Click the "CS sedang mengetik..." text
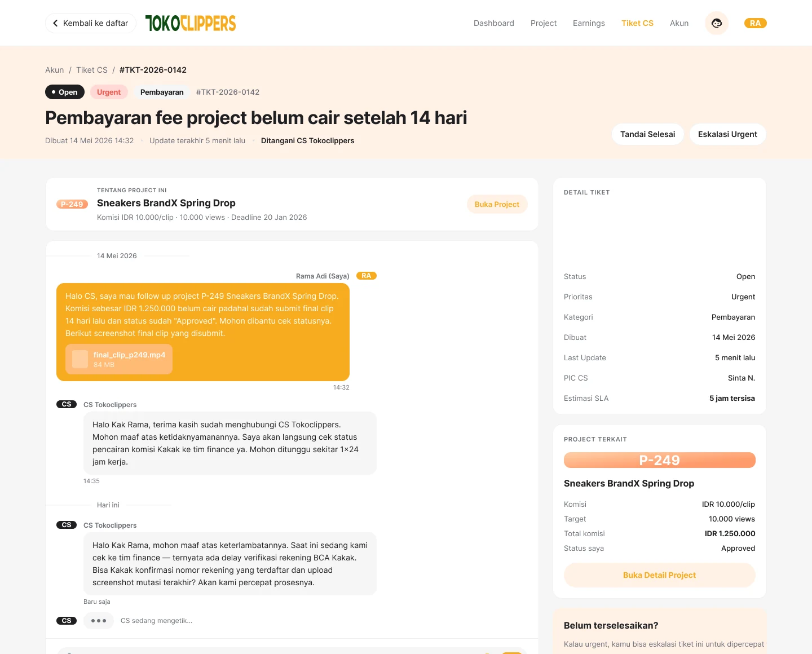This screenshot has width=812, height=654. tap(157, 621)
